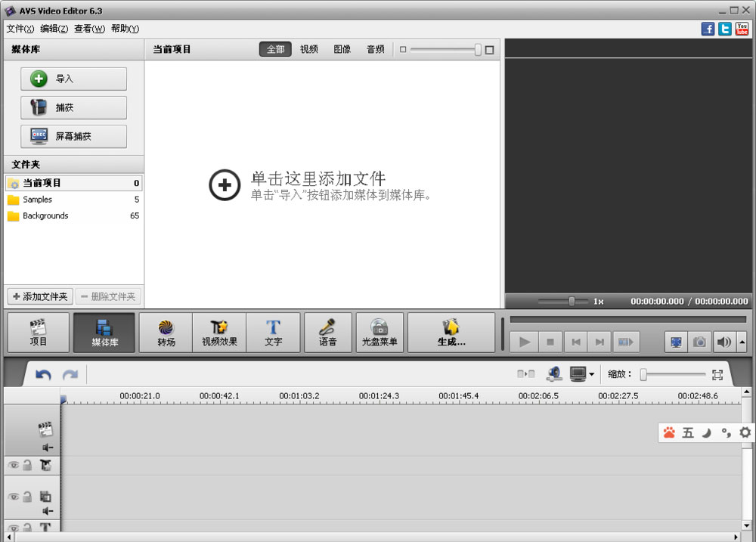Image resolution: width=756 pixels, height=542 pixels.
Task: Click 添加文件夹 add folder button
Action: (41, 296)
